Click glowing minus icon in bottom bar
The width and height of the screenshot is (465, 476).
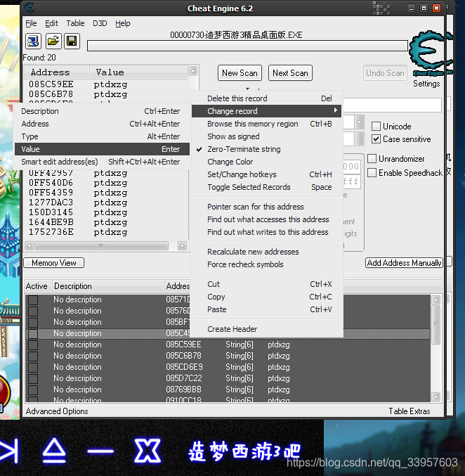[100, 451]
